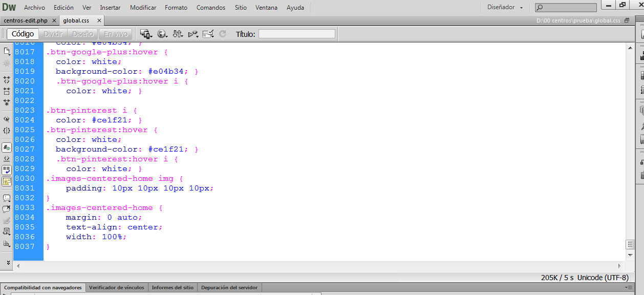Click horizontal scrollbar left arrow
The image size is (644, 295).
point(18,266)
